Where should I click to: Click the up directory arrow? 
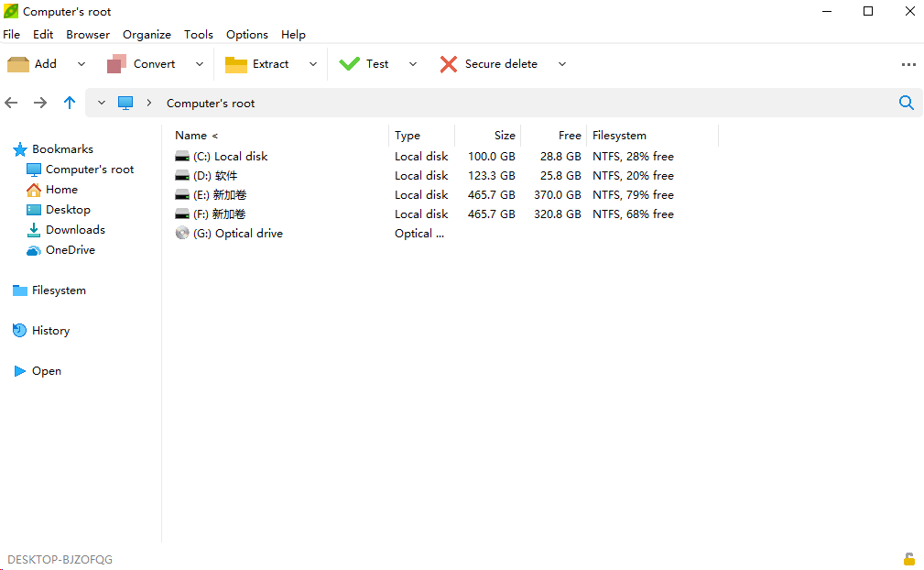(x=70, y=103)
